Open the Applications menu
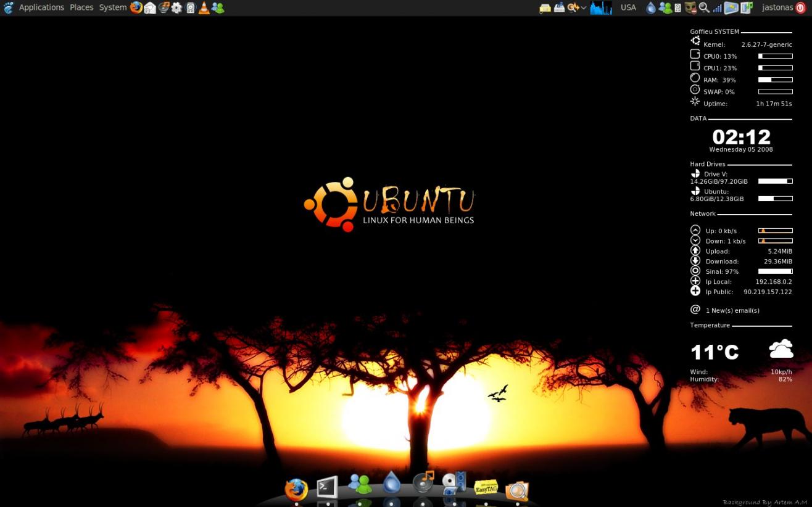 (41, 7)
